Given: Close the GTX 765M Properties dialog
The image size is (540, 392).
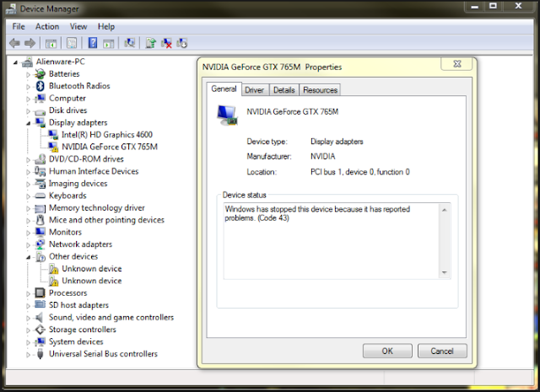Looking at the screenshot, I should [457, 64].
